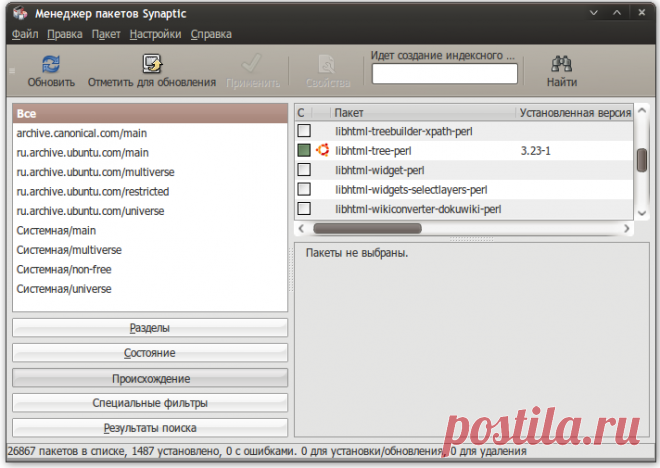Click the Состояние filter button
Viewport: 660px width, 468px height.
(x=150, y=353)
